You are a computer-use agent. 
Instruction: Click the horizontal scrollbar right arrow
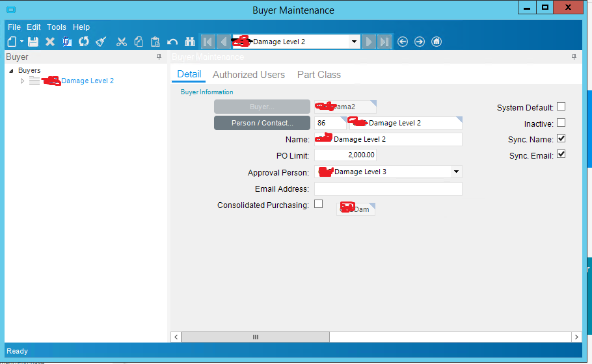pyautogui.click(x=576, y=337)
